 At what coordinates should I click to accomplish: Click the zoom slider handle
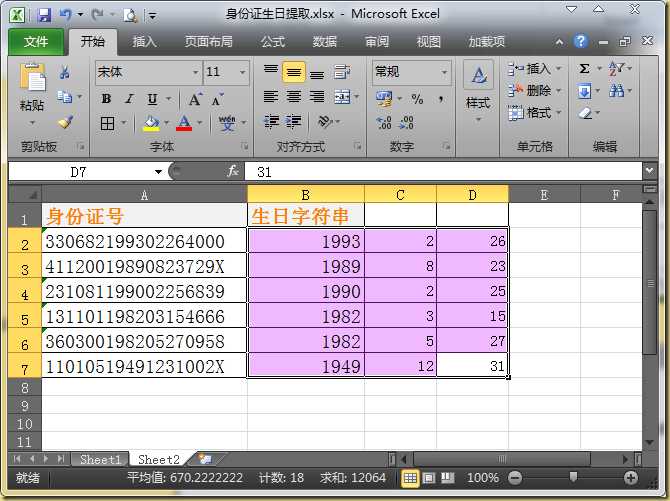(573, 477)
